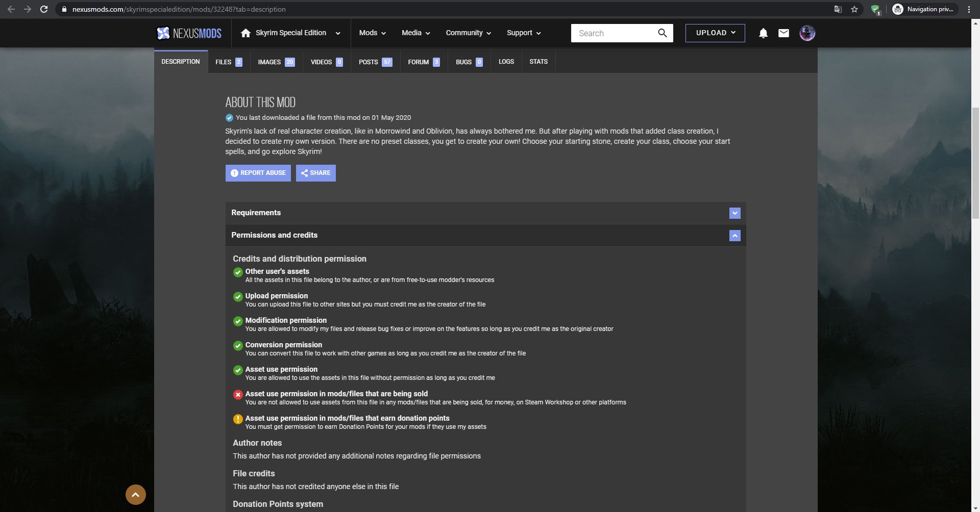Image resolution: width=980 pixels, height=512 pixels.
Task: Open the Mods dropdown menu
Action: [372, 33]
